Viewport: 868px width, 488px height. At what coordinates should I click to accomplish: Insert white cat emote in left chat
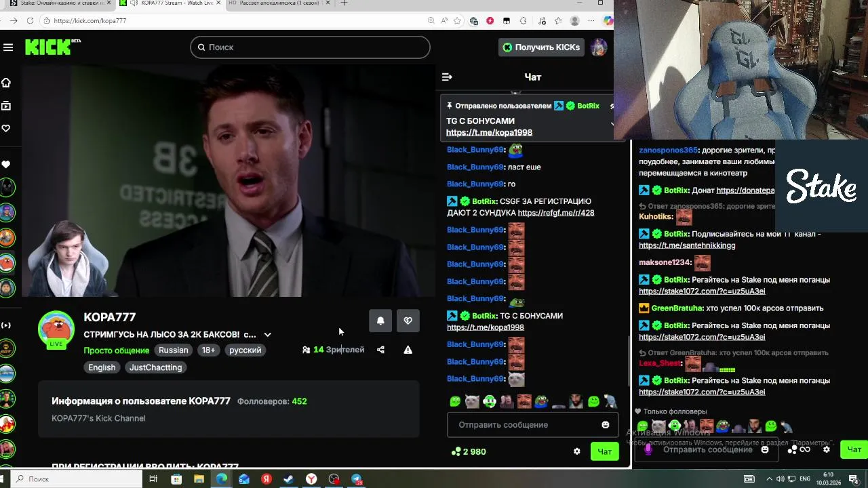[472, 401]
